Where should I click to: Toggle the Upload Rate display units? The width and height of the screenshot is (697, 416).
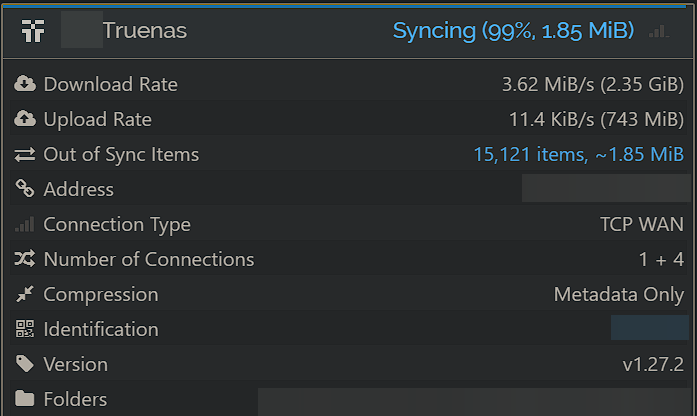click(596, 120)
